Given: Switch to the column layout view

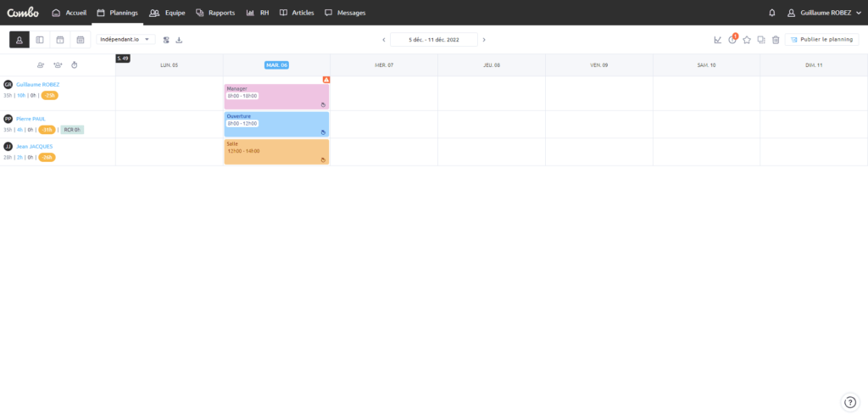Looking at the screenshot, I should point(40,40).
